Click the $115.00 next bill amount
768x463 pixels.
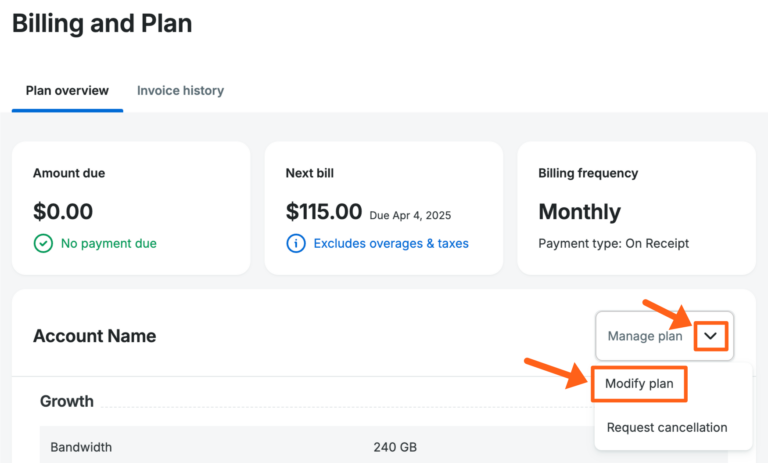pos(324,212)
